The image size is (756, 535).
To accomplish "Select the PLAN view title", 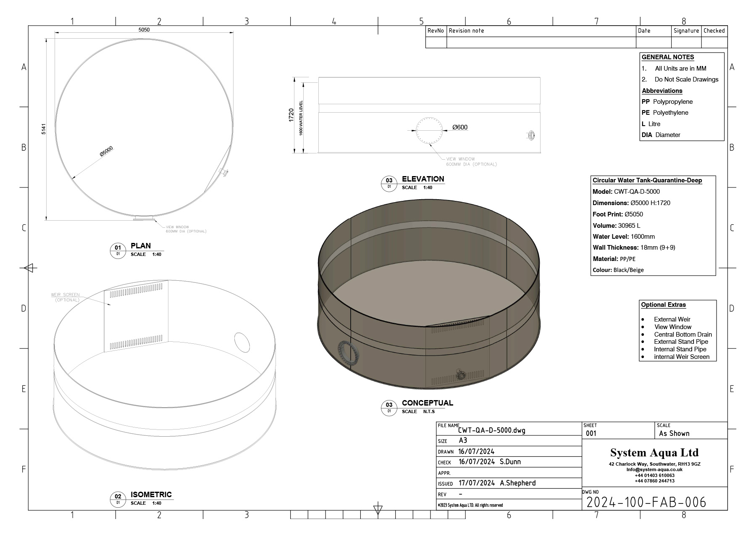I will tap(141, 246).
